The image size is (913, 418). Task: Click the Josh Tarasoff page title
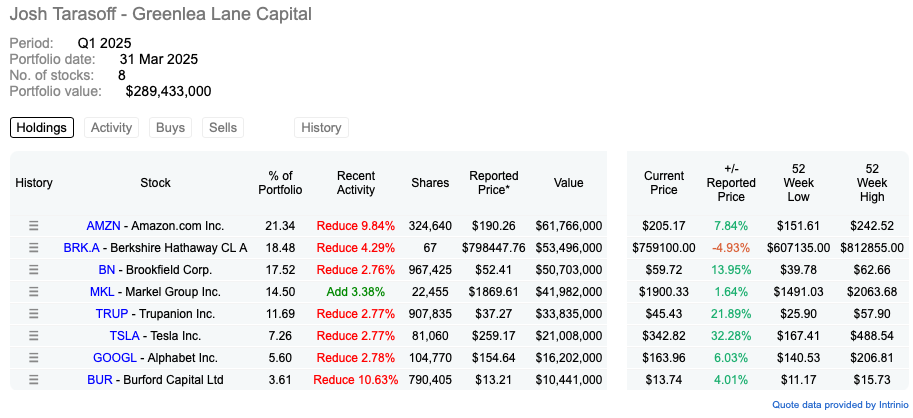click(x=161, y=13)
